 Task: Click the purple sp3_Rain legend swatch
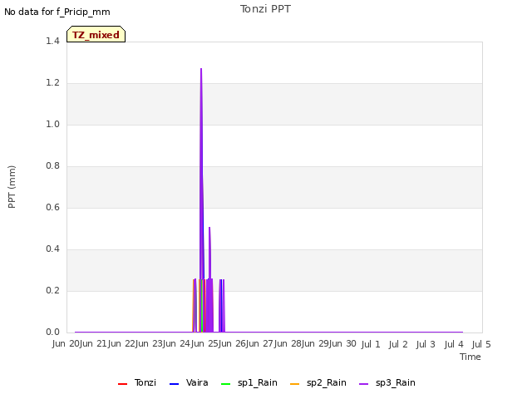[x=364, y=384]
